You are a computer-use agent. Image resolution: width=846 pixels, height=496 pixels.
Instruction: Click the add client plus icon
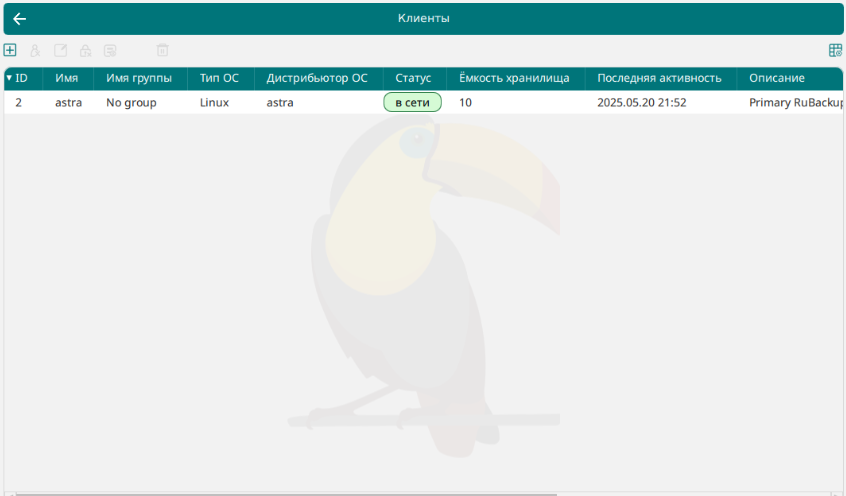10,50
